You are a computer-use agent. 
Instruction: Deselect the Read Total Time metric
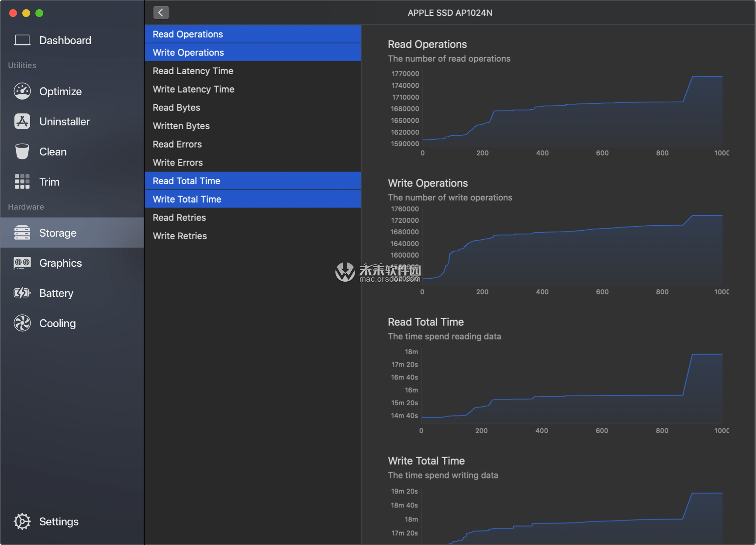(253, 181)
